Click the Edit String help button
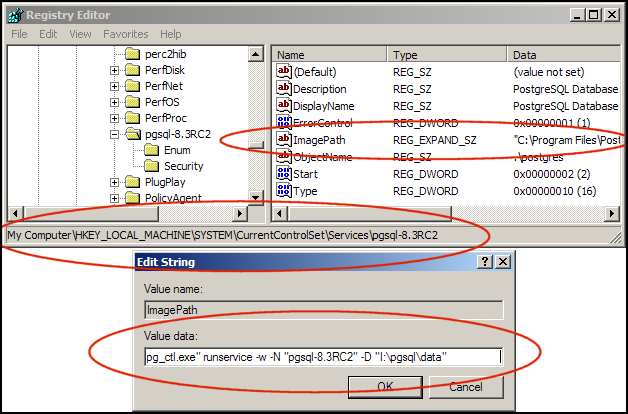Screen dimensions: 628x414 [x=485, y=261]
